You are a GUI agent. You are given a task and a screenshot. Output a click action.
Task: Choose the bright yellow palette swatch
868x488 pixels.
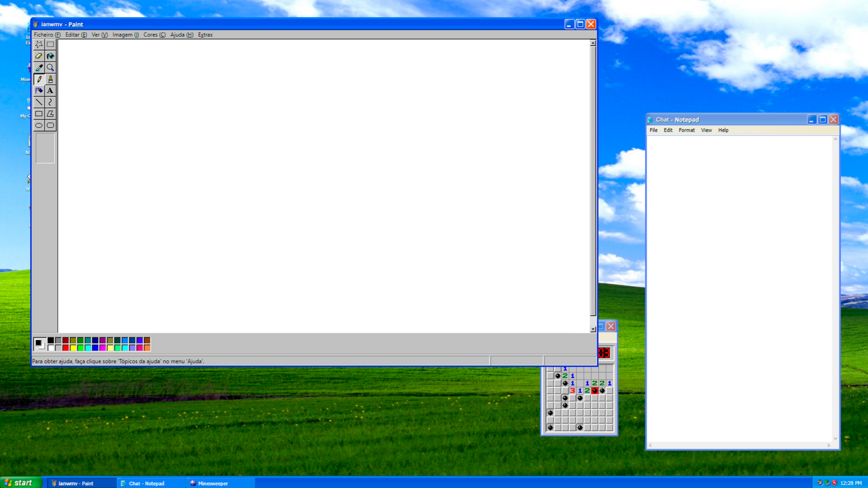(x=73, y=348)
